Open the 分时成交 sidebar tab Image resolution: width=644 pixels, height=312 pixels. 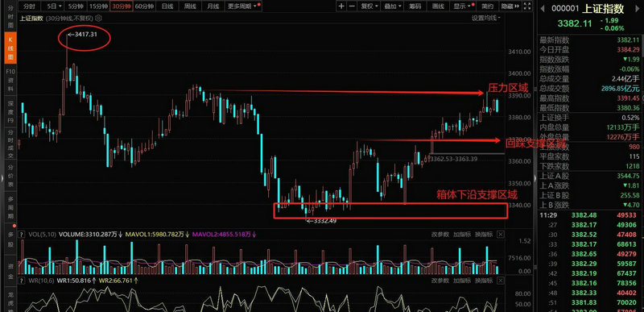tap(11, 144)
